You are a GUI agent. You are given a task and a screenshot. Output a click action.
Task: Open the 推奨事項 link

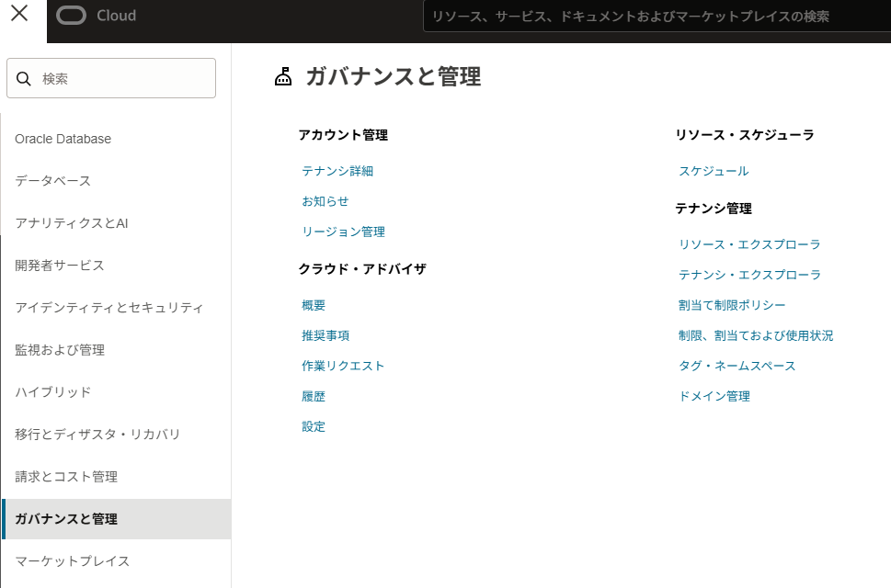click(325, 335)
